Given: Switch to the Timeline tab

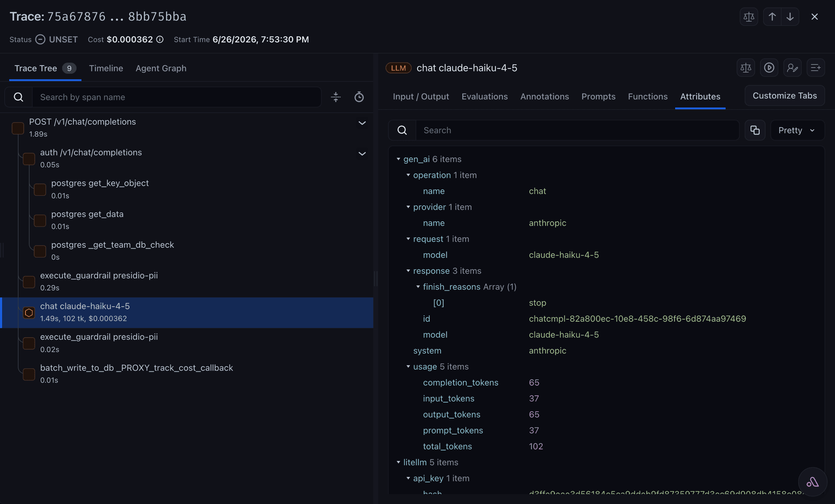Looking at the screenshot, I should [106, 68].
